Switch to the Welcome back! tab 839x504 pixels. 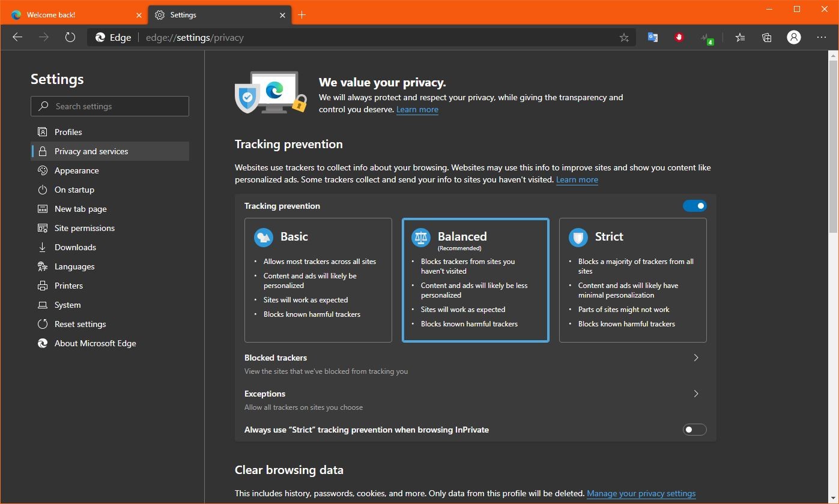pos(74,15)
